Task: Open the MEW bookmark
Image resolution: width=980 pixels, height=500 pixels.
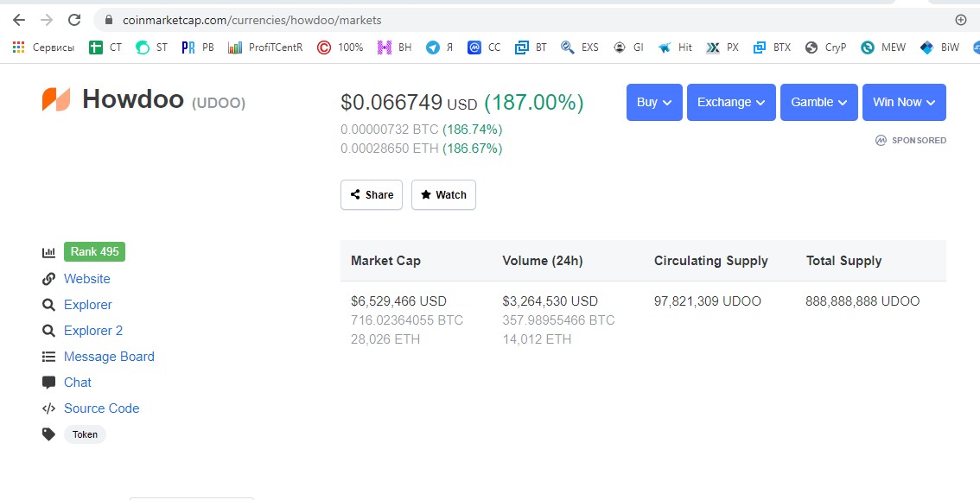Action: (x=883, y=47)
